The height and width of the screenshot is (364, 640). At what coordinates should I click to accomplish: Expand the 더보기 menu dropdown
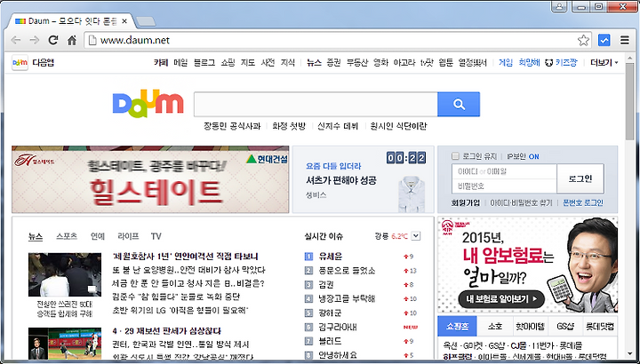pyautogui.click(x=604, y=63)
